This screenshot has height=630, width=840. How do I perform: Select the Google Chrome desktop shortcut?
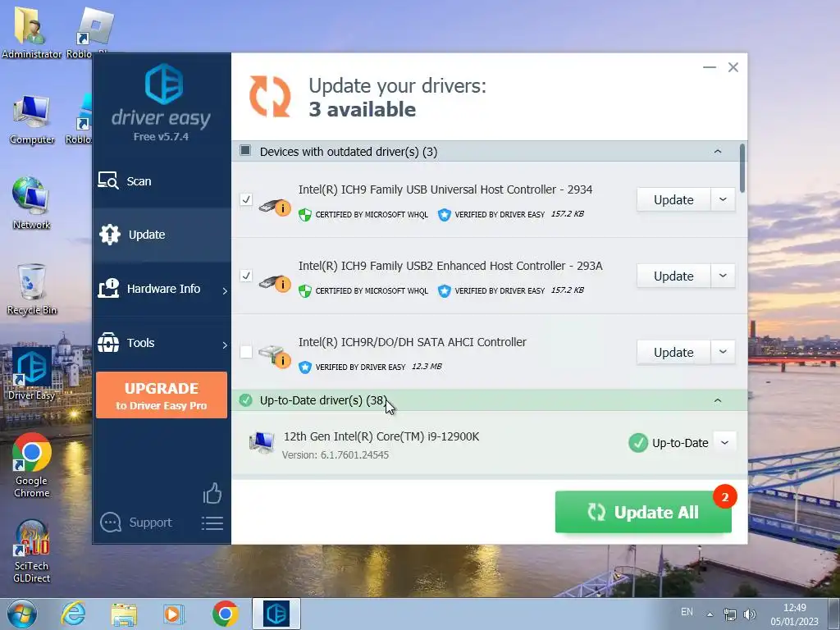click(x=32, y=465)
